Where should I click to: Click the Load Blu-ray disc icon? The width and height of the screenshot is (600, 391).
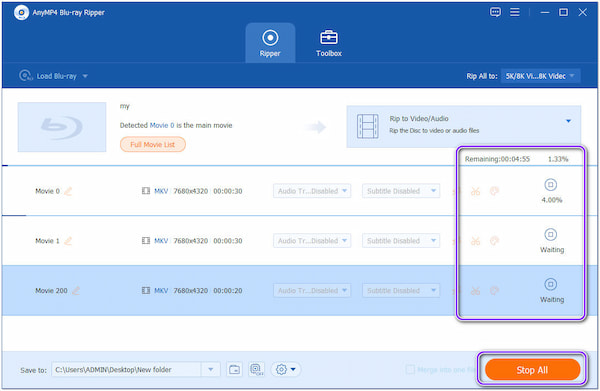pos(26,76)
